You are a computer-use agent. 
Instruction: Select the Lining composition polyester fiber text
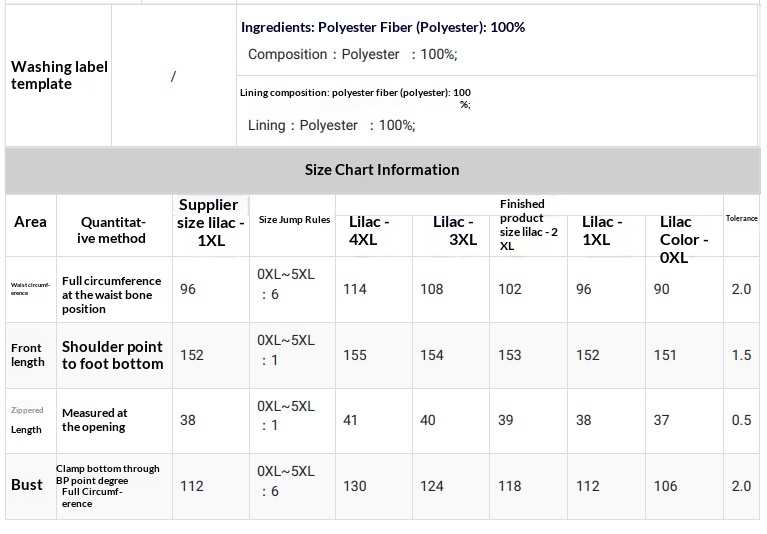coord(355,93)
